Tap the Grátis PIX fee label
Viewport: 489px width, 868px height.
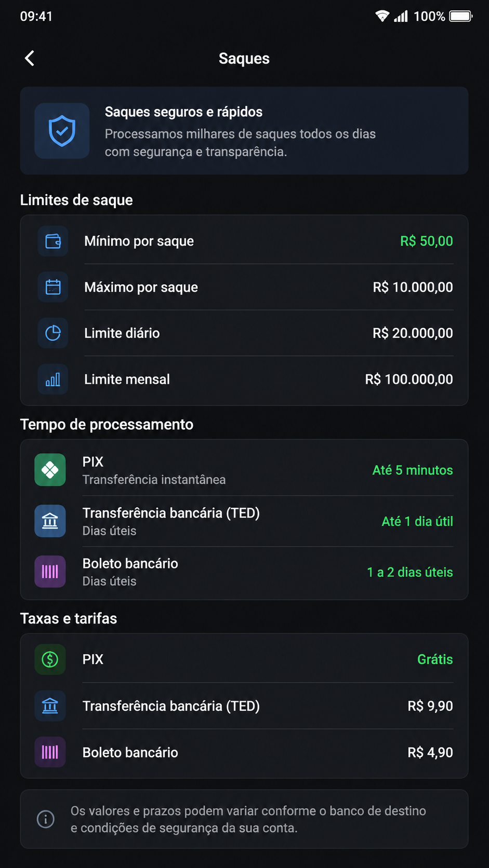(x=435, y=659)
